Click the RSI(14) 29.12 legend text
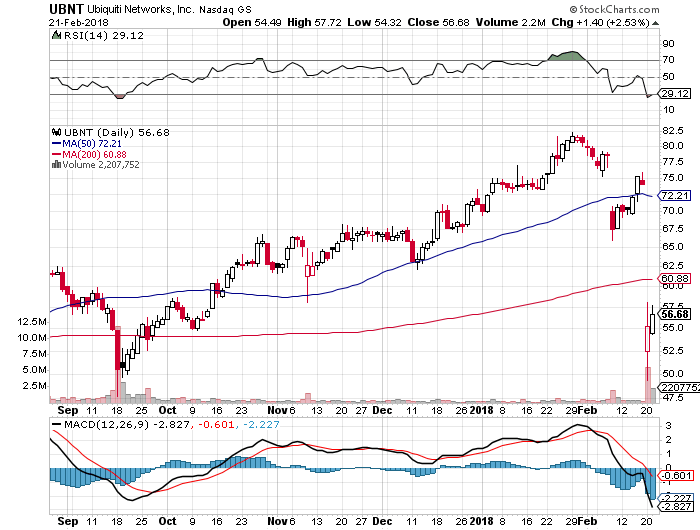Viewport: 700px width, 530px height. point(104,35)
